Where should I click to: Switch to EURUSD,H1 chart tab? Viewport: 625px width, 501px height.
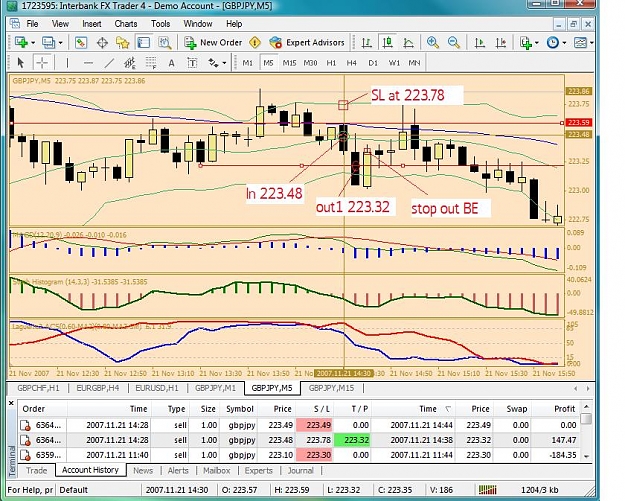click(157, 388)
